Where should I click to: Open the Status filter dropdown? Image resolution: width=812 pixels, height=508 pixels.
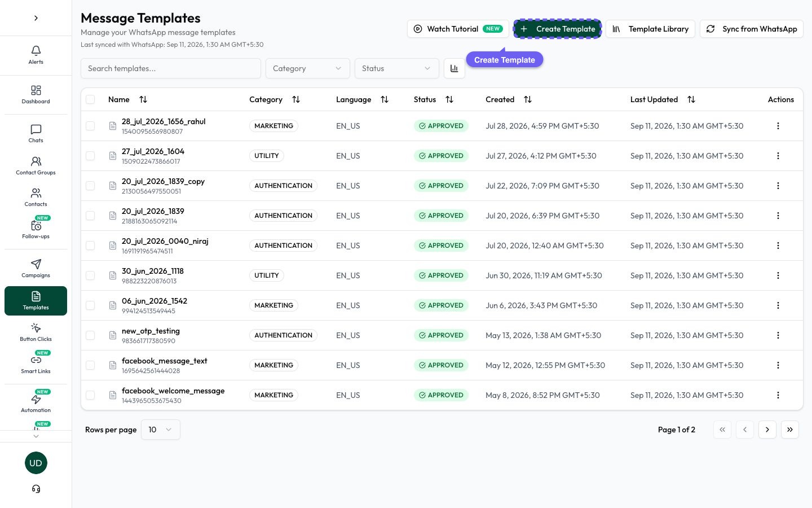click(x=397, y=68)
